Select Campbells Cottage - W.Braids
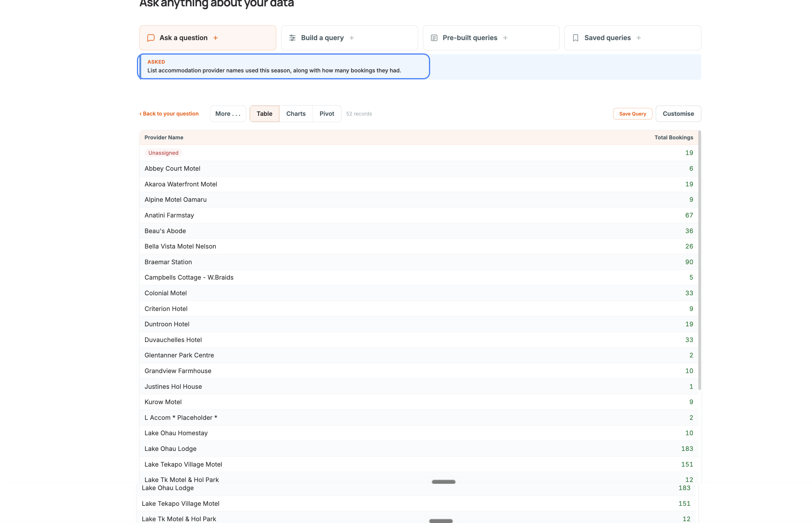 click(418, 277)
